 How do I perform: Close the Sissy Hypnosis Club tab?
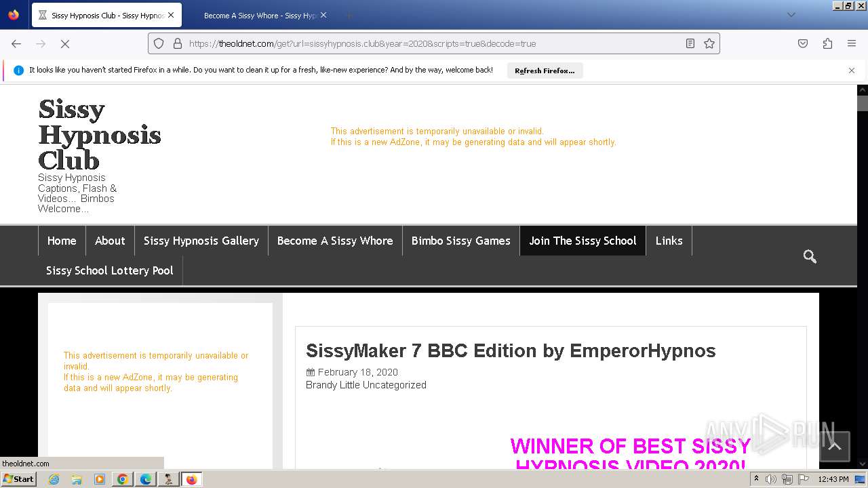coord(171,15)
